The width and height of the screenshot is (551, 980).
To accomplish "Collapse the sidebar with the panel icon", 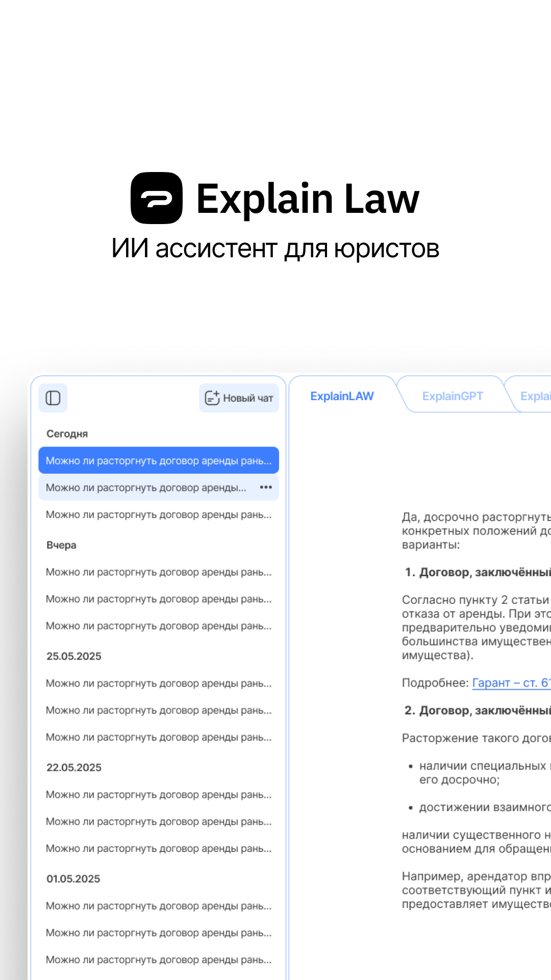I will [x=53, y=398].
